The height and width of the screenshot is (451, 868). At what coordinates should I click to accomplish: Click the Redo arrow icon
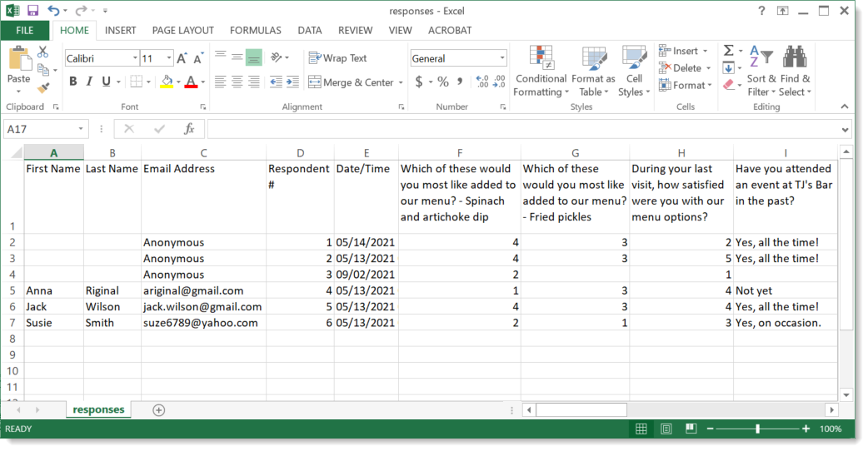[81, 11]
